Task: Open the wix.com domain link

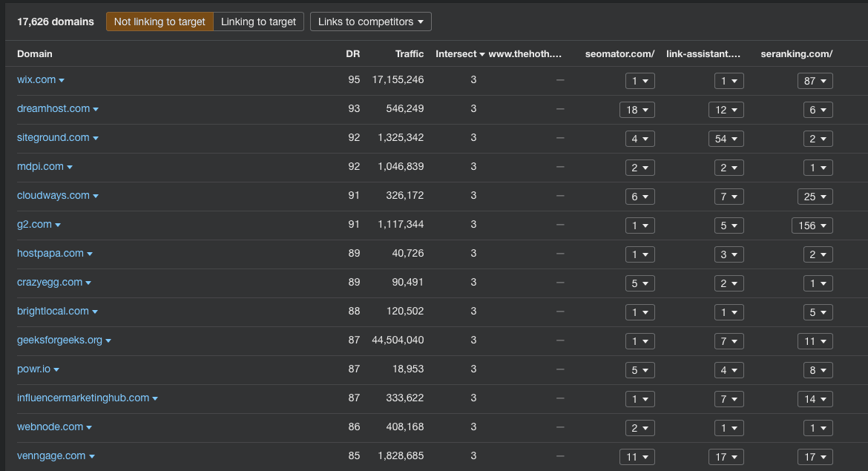Action: tap(36, 80)
